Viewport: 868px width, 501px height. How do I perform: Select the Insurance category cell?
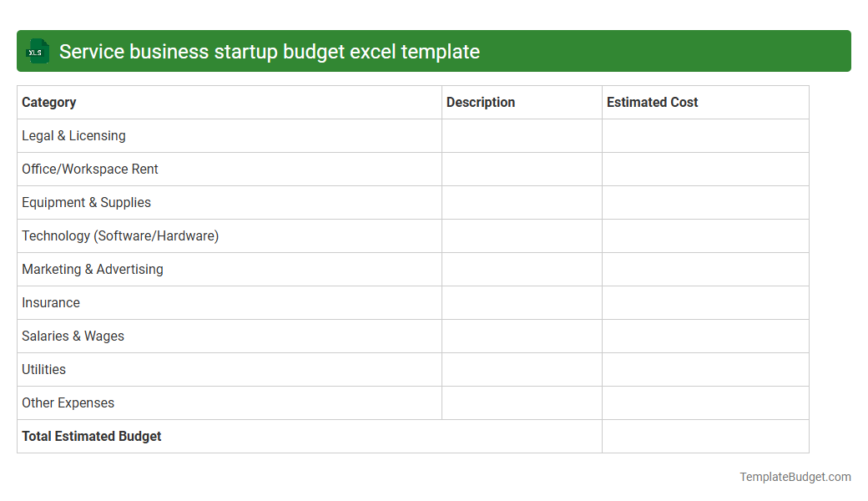50,302
